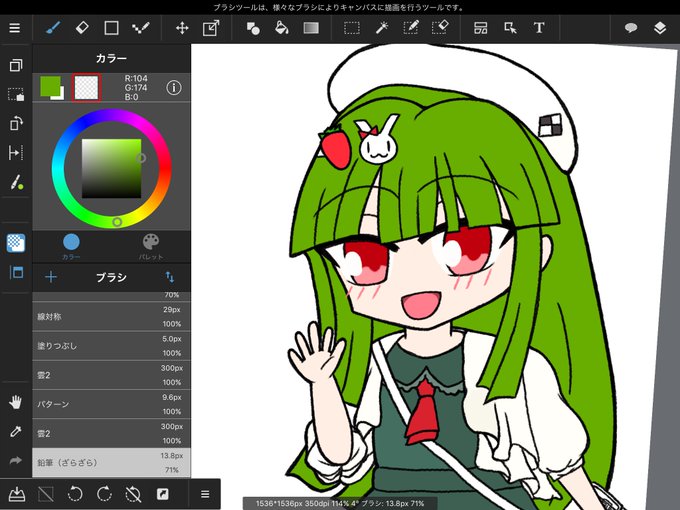680x510 pixels.
Task: Open the speech bubble materials
Action: tap(631, 28)
